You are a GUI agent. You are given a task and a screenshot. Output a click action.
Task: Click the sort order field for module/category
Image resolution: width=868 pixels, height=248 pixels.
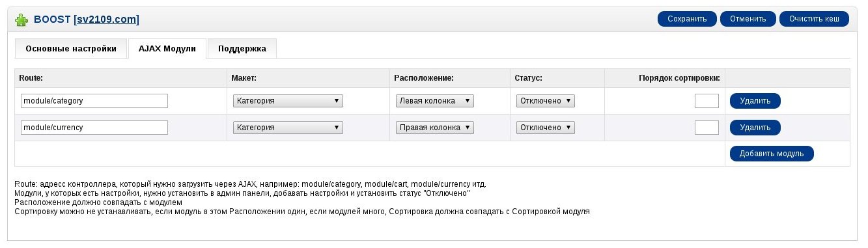pos(707,101)
